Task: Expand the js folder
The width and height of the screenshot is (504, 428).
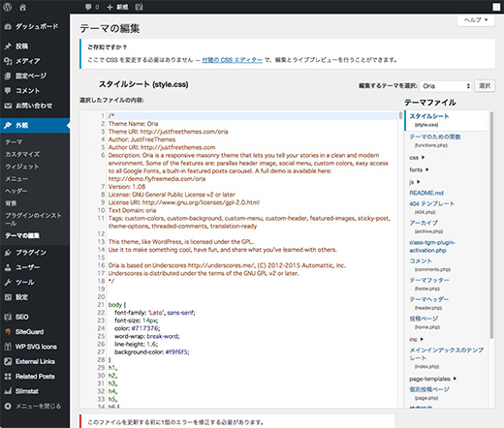Action: (x=415, y=182)
